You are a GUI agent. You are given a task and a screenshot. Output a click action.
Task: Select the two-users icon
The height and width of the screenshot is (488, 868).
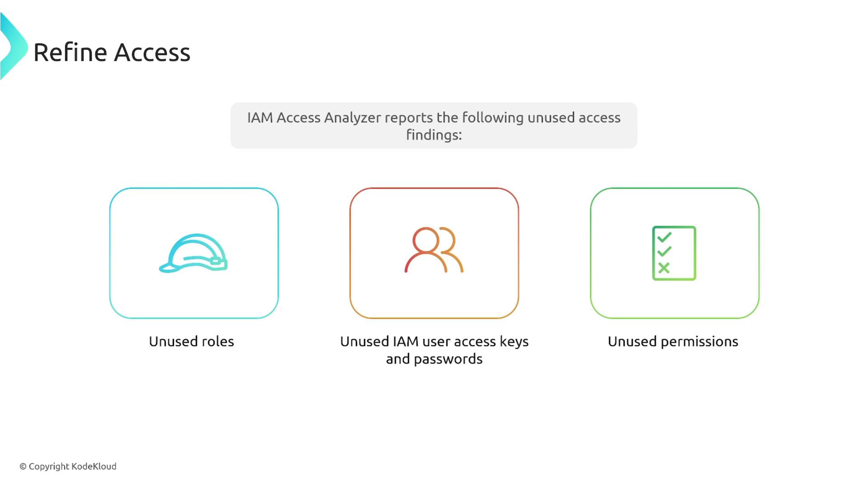click(x=434, y=250)
